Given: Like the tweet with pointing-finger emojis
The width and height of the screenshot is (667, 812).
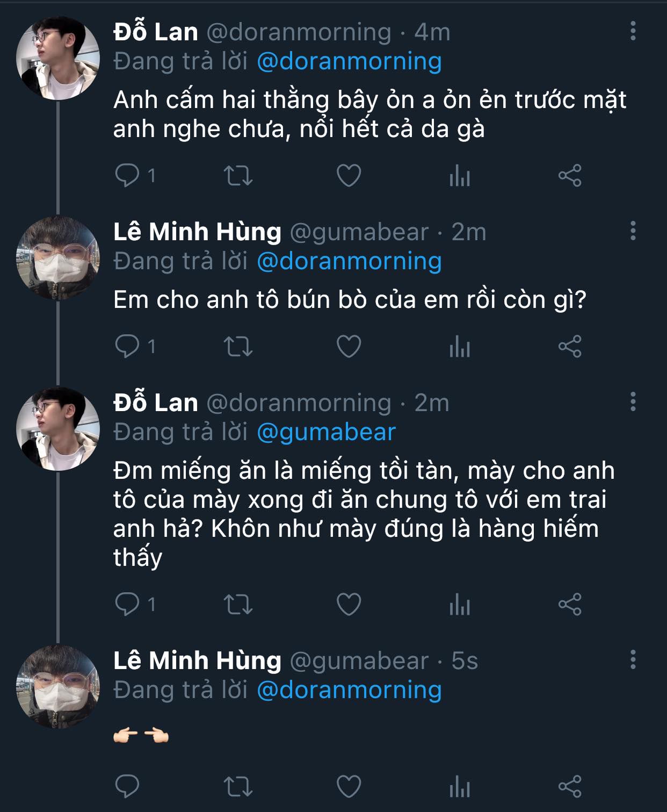Looking at the screenshot, I should pyautogui.click(x=349, y=787).
